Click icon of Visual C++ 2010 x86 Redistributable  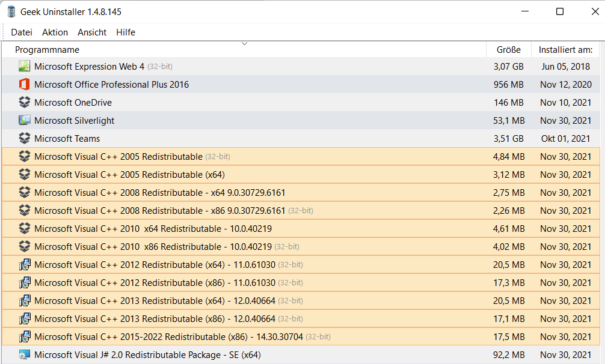(24, 246)
